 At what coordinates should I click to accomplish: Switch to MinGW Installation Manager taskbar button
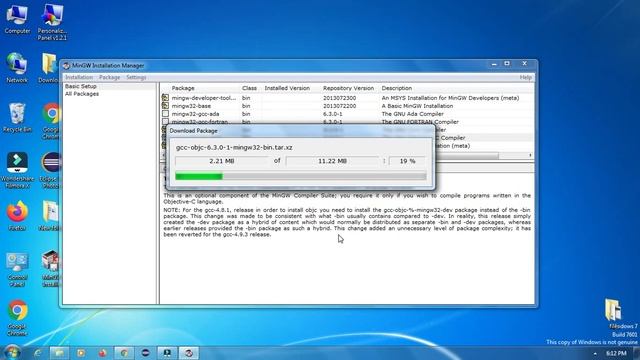click(x=189, y=353)
